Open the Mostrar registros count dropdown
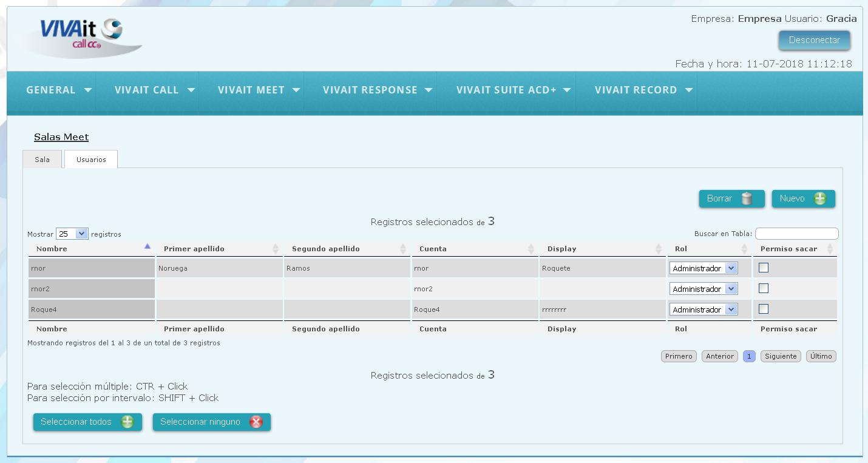This screenshot has height=463, width=868. tap(72, 234)
